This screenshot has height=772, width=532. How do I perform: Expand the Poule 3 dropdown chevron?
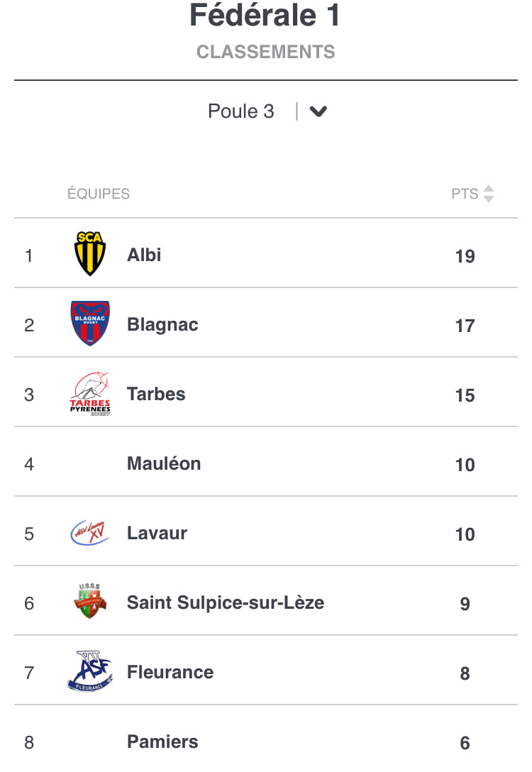coord(318,111)
